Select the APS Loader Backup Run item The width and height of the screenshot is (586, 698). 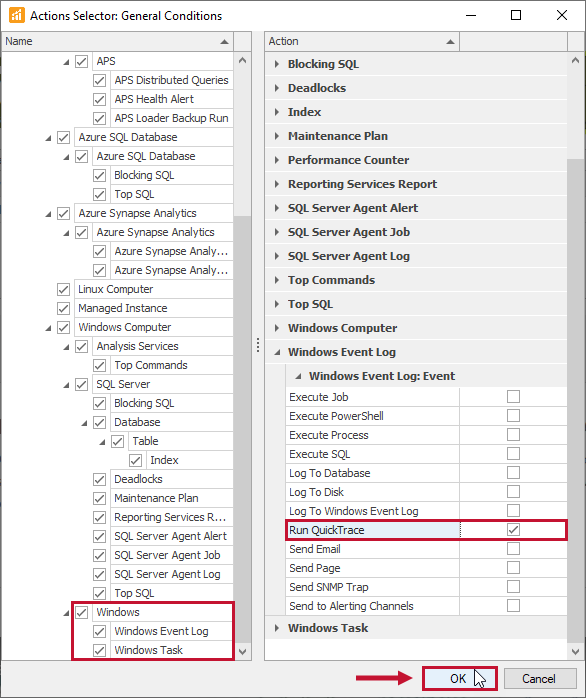(171, 118)
